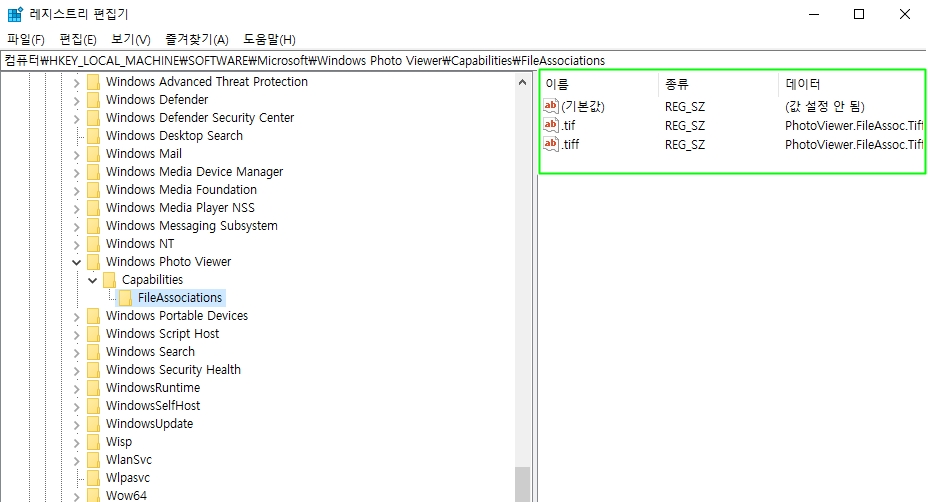928x502 pixels.
Task: Open the 도움말(H) menu
Action: 269,40
